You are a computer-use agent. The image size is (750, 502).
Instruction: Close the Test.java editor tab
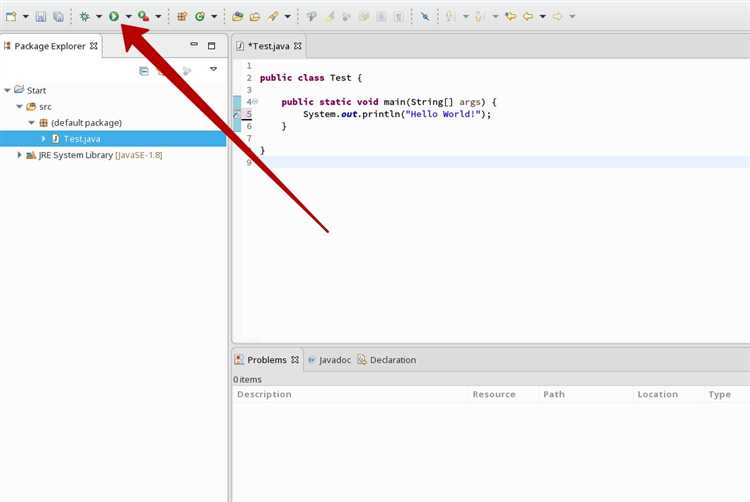click(299, 47)
